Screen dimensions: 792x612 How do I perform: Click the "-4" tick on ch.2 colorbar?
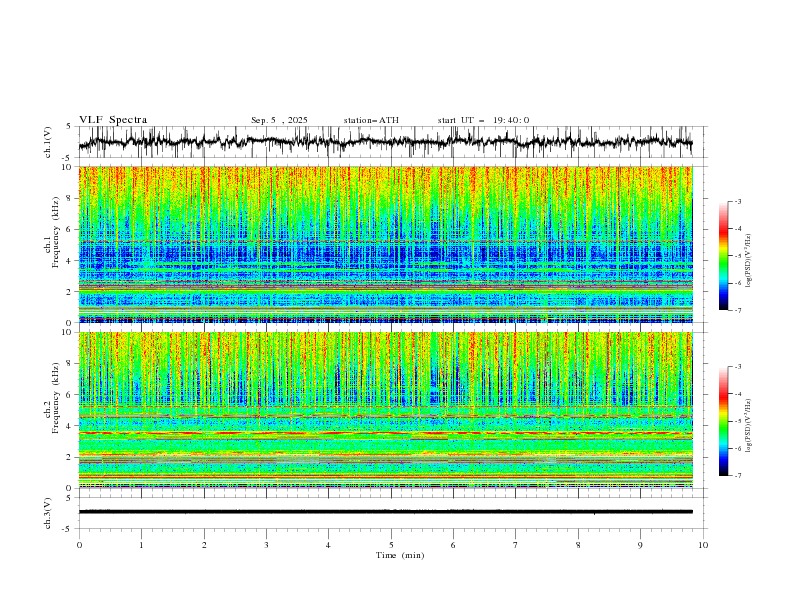pyautogui.click(x=738, y=394)
